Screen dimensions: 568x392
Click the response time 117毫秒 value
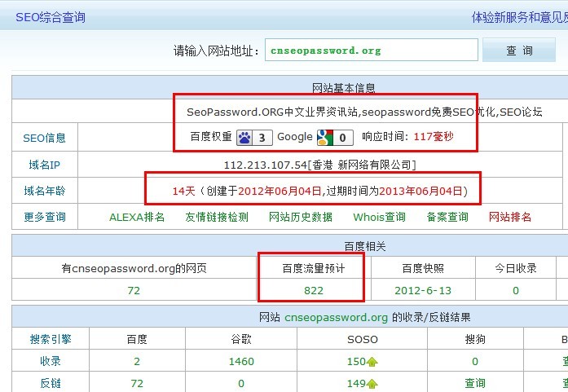coord(434,137)
